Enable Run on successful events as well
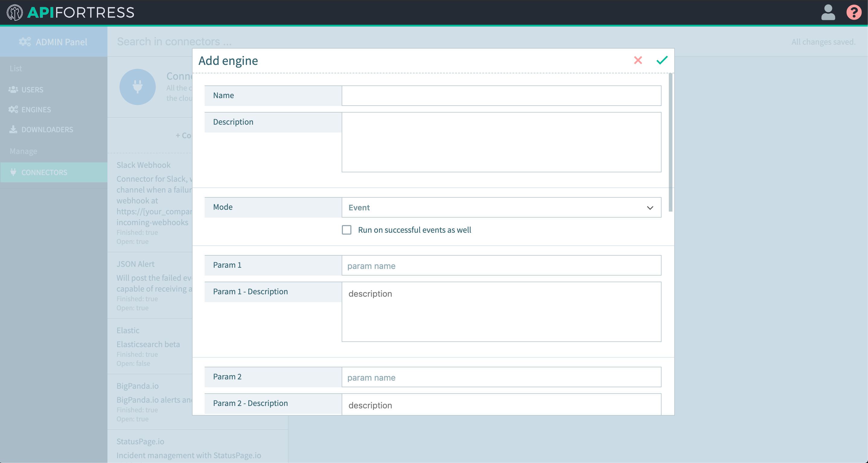Screen dimensions: 868x463 (x=346, y=230)
